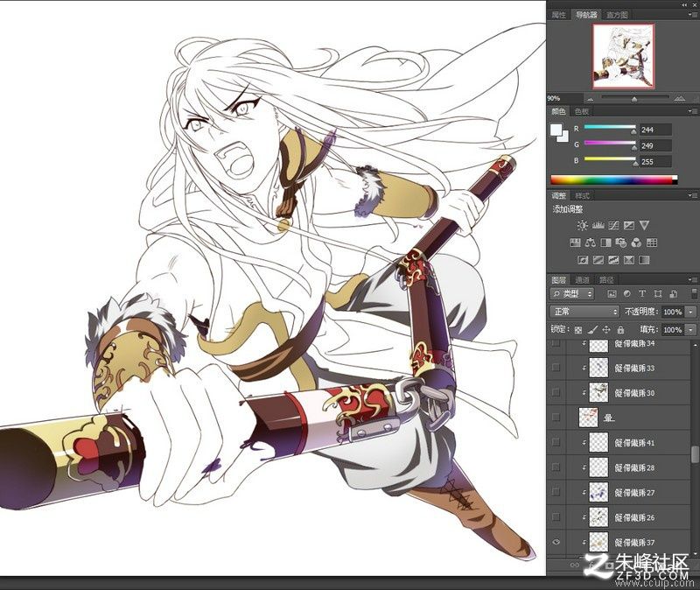Show the hidden layer 34
Image resolution: width=700 pixels, height=590 pixels.
coord(556,343)
